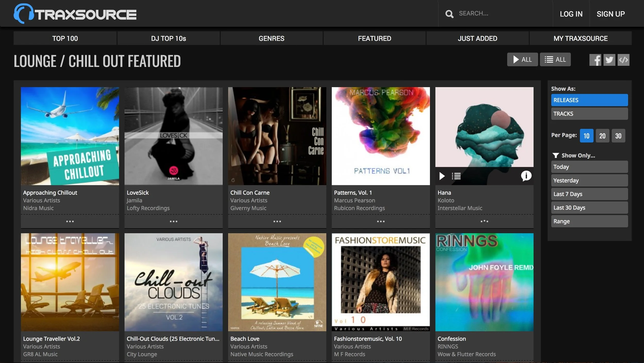Open label Wow & Flutter Records link
Image resolution: width=644 pixels, height=363 pixels.
point(467,354)
